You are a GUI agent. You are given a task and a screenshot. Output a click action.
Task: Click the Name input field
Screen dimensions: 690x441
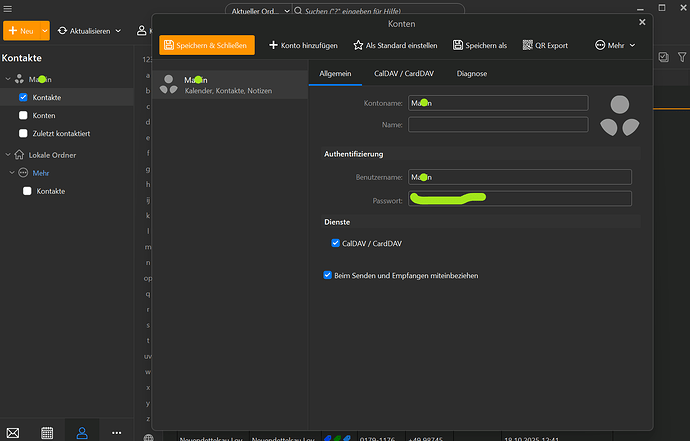click(498, 125)
